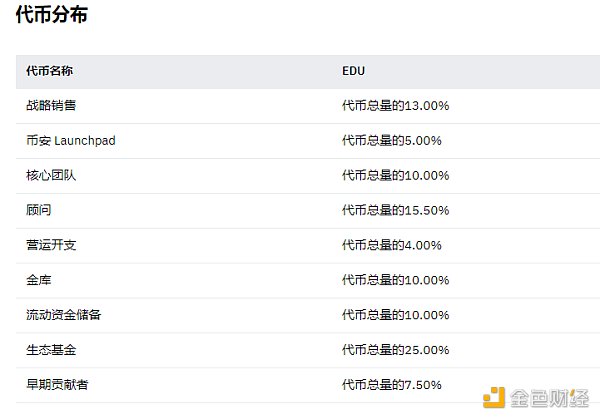Select the 代币名称 column header
This screenshot has height=419, width=600.
coord(49,71)
